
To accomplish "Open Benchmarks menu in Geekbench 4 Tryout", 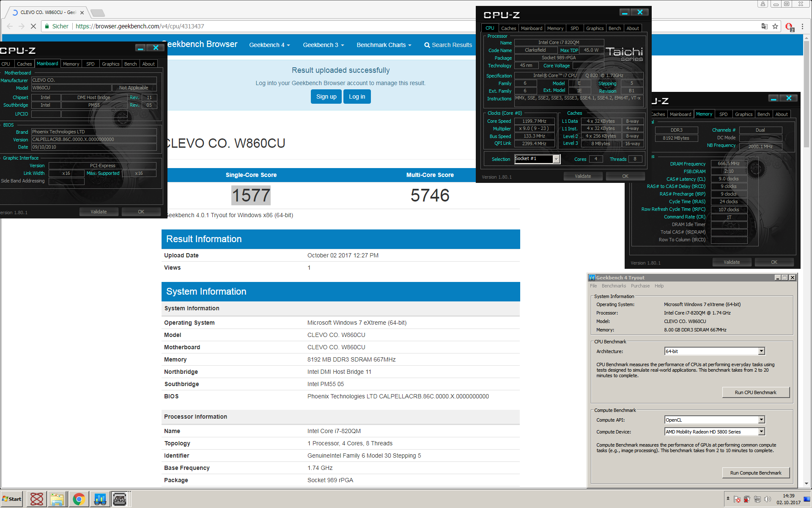I will [x=614, y=286].
